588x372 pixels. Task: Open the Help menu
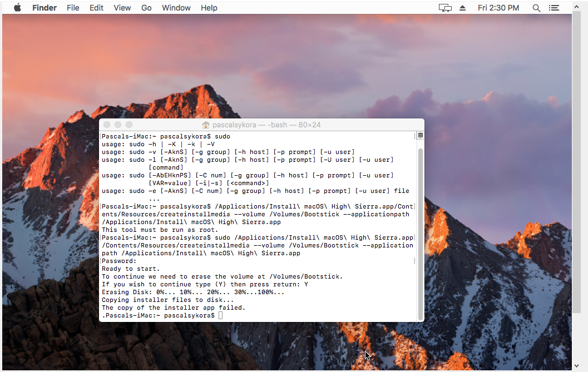point(209,8)
